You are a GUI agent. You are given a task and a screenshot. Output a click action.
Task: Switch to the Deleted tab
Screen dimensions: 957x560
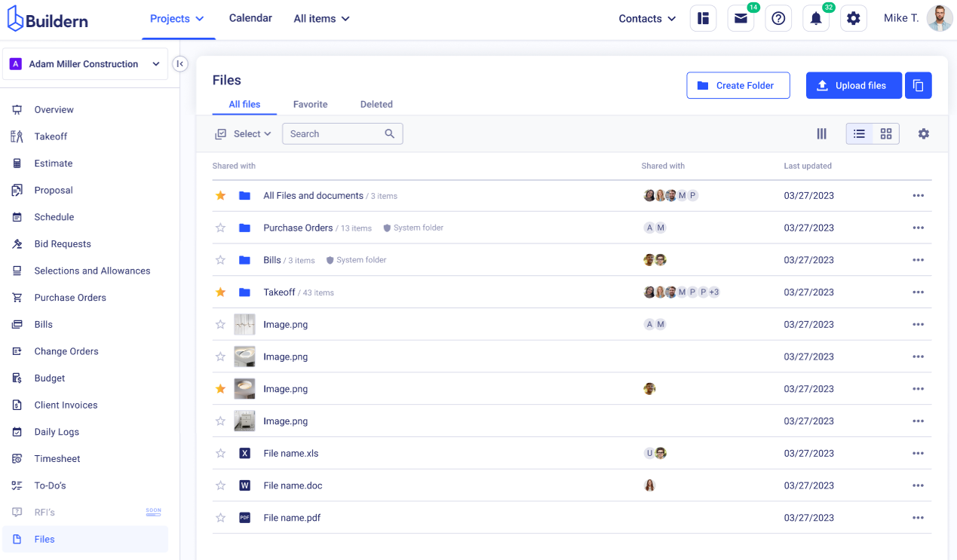[x=376, y=105]
